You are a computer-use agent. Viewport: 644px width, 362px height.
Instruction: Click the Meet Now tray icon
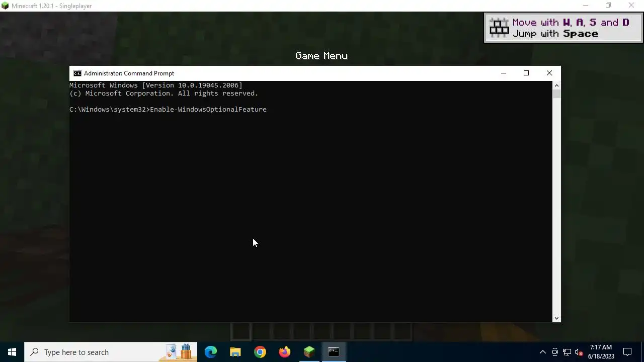(x=555, y=352)
